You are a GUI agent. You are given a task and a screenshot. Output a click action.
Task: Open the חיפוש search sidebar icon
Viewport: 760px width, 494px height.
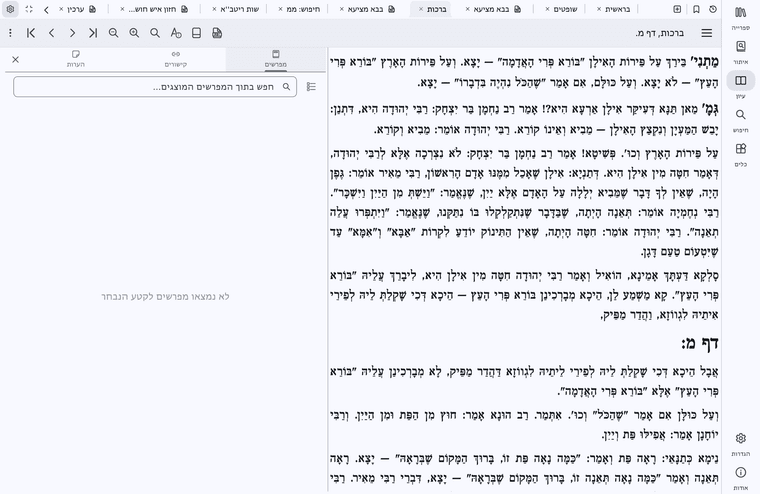pos(740,120)
